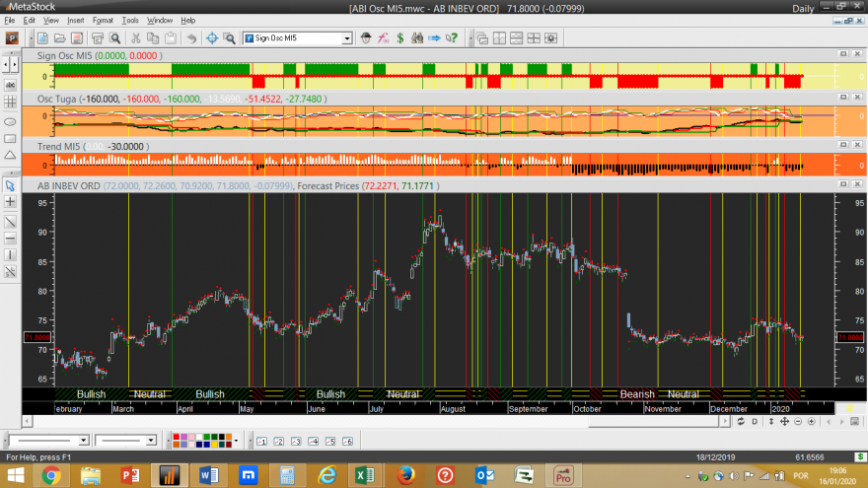Open the Tools menu
This screenshot has width=868, height=488.
point(130,21)
